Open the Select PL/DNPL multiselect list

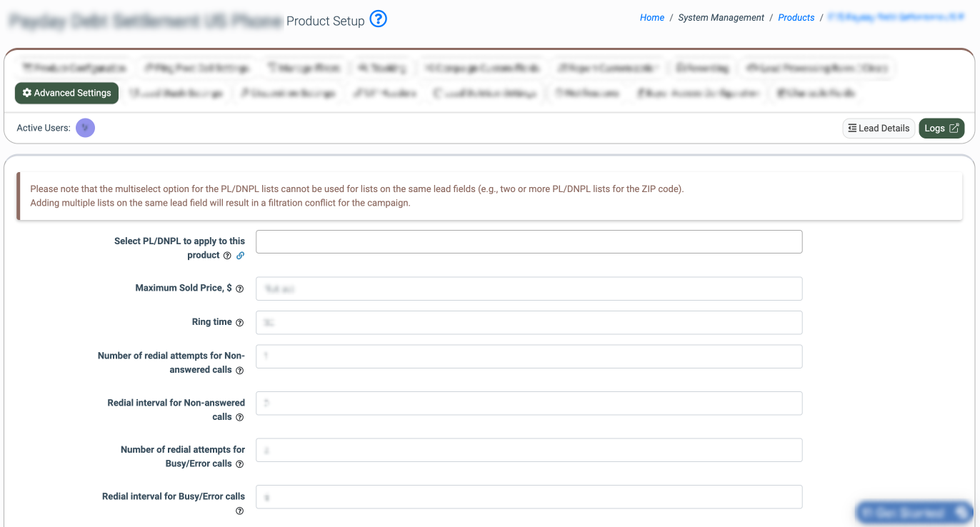[x=529, y=242]
